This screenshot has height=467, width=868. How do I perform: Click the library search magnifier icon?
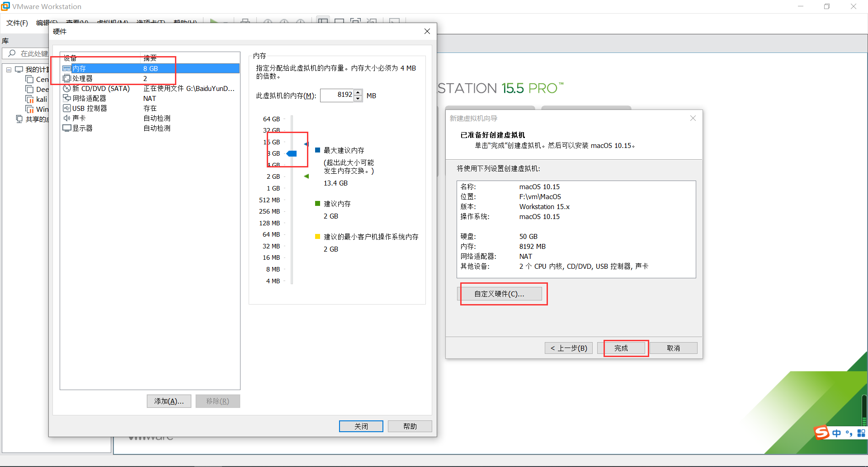click(12, 53)
